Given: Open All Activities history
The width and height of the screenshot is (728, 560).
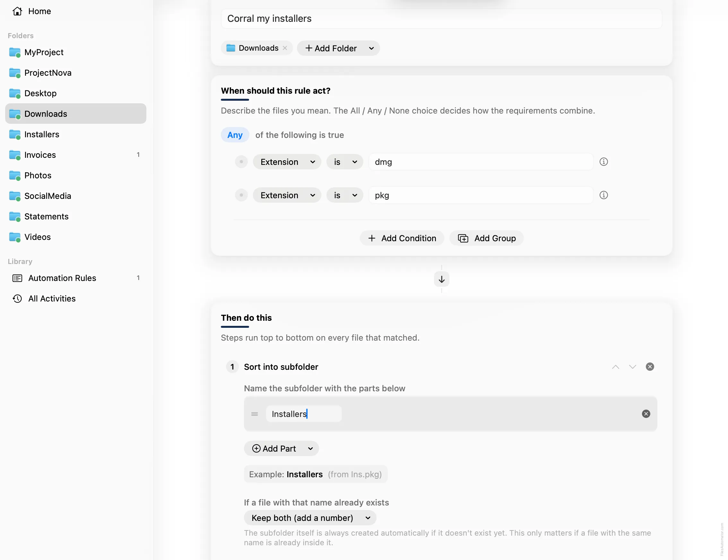Looking at the screenshot, I should click(x=76, y=299).
